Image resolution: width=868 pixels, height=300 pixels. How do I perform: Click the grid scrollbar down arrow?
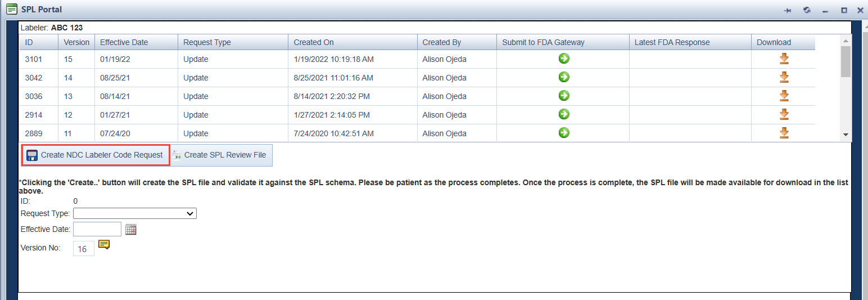coord(846,135)
